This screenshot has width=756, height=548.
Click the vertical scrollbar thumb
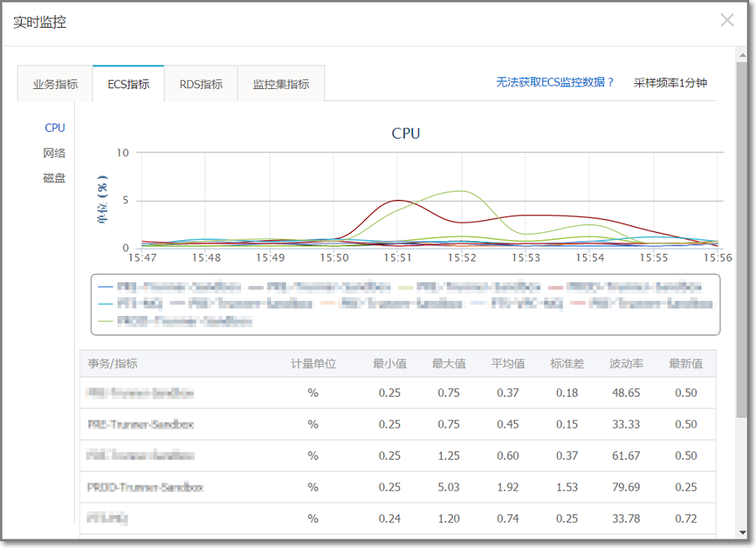coord(742,240)
